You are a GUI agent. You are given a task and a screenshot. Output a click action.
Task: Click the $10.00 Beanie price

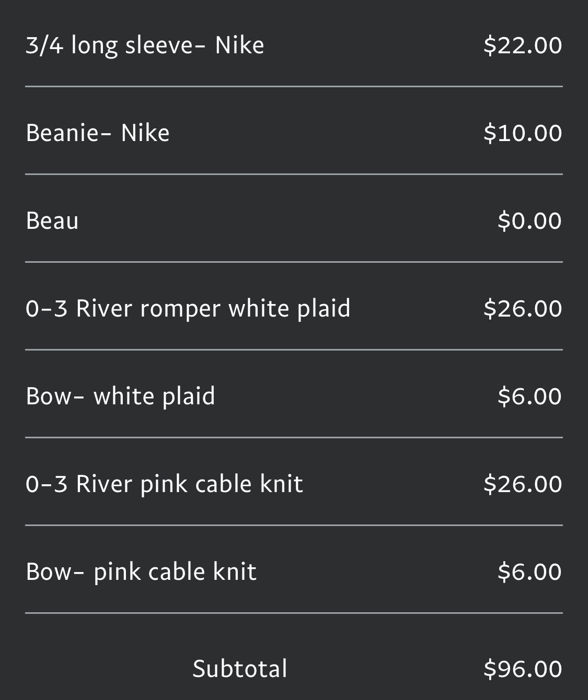pos(523,133)
